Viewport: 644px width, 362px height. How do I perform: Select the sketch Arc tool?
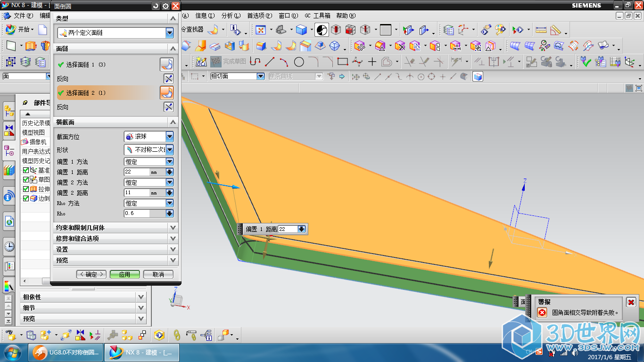tap(284, 62)
